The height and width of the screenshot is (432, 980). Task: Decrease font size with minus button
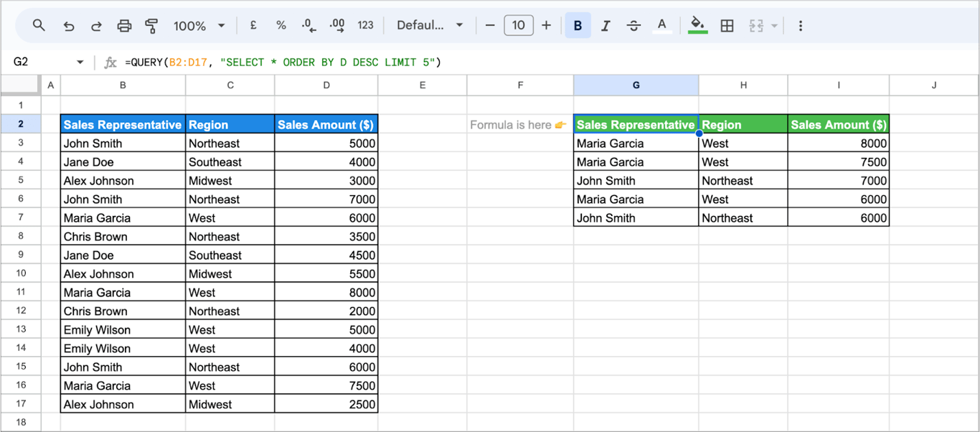click(x=490, y=25)
